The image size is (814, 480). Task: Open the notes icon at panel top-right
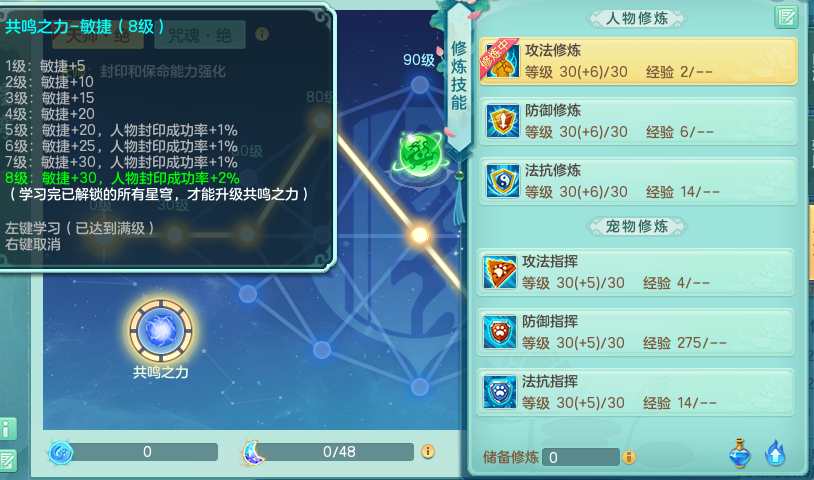pos(786,17)
